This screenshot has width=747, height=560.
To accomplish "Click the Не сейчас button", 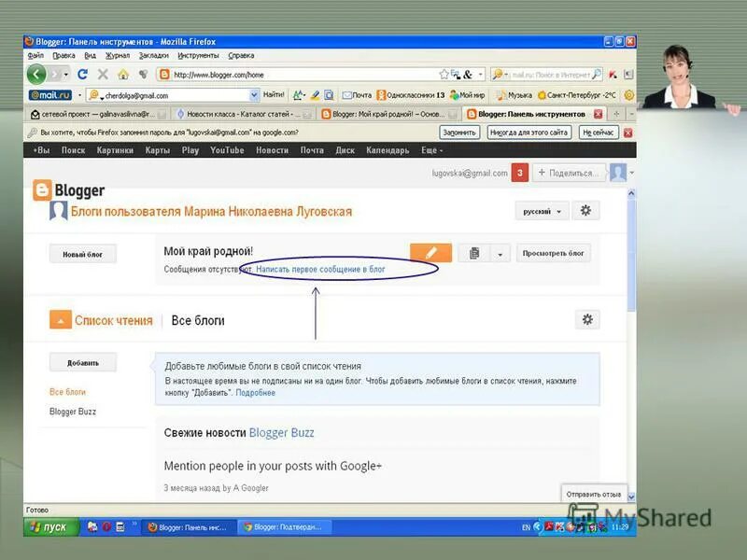I will coord(599,133).
